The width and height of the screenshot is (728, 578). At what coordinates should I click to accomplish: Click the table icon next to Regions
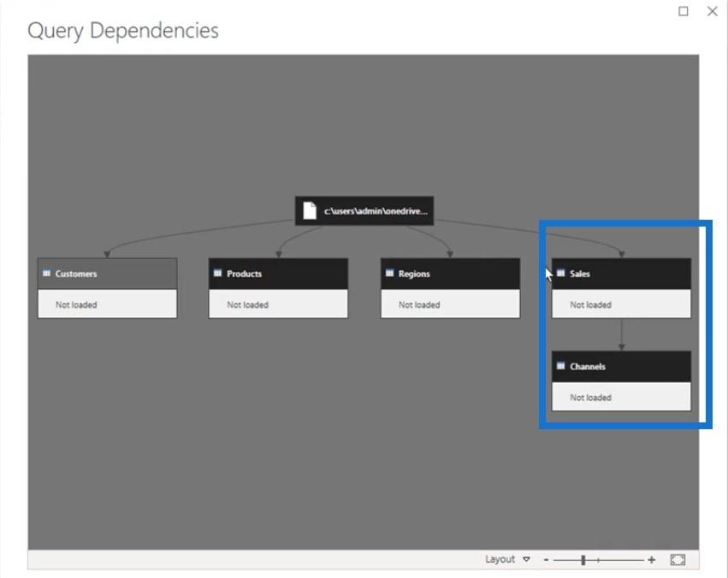coord(389,274)
